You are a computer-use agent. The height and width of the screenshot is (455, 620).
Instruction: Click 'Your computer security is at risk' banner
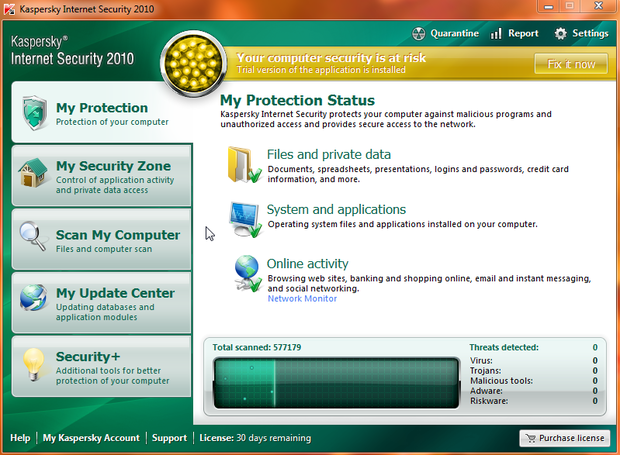[331, 58]
